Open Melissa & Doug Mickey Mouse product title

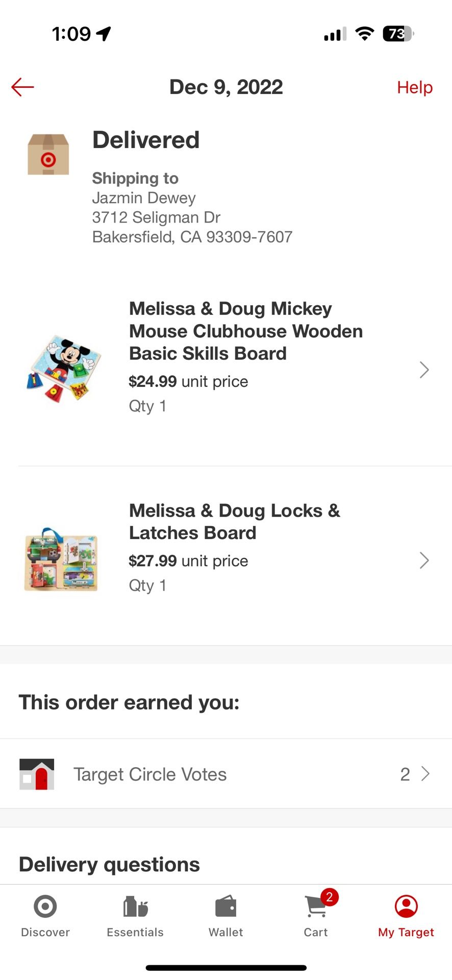(245, 331)
